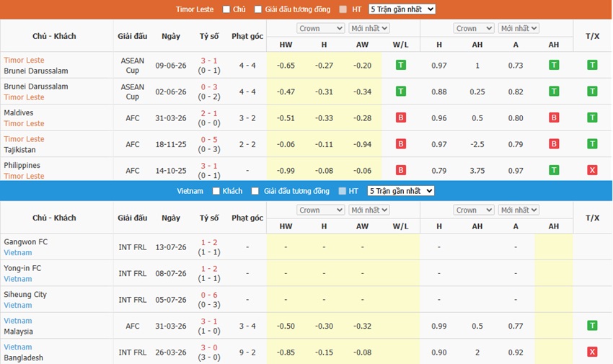Click the Timor Leste title in orange header
Viewport: 613px width, 364px height.
[x=195, y=9]
